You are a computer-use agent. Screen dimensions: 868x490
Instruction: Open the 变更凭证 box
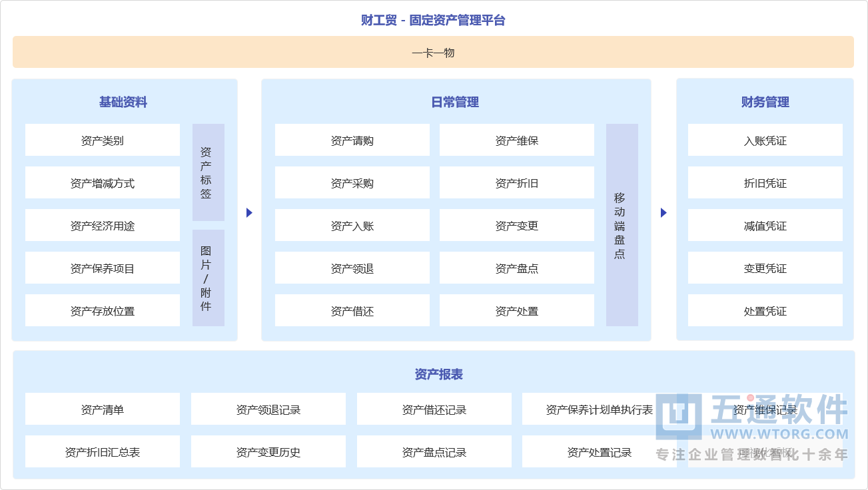tap(765, 268)
